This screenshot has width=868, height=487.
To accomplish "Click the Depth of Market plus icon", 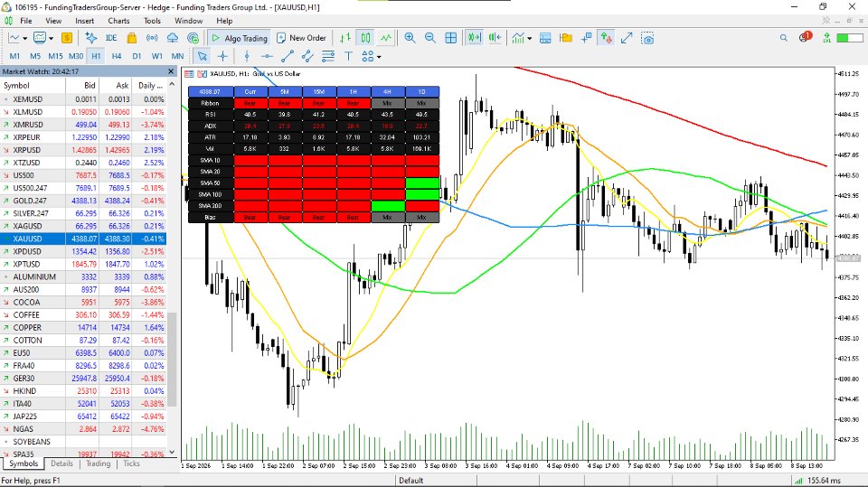I will [586, 38].
